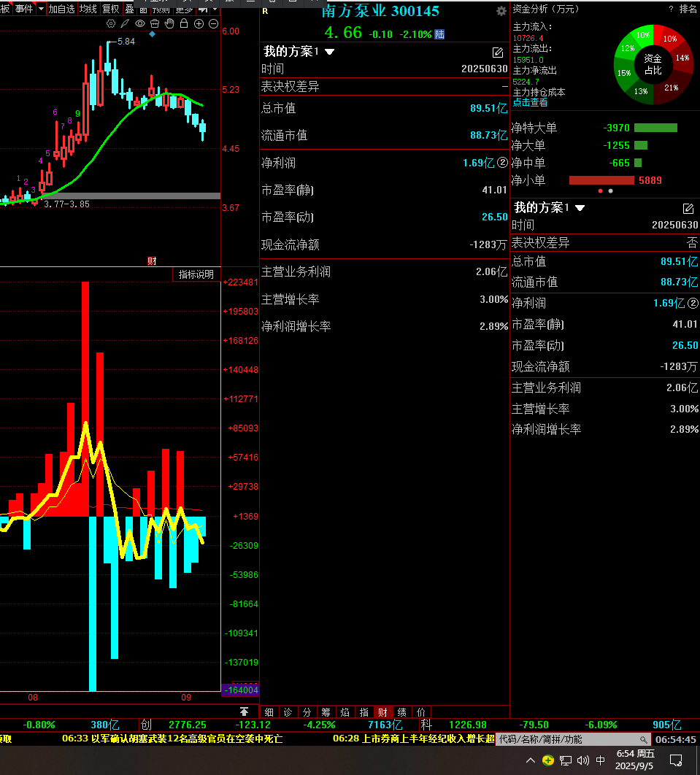Click 资金占比 donut chart center
The height and width of the screenshot is (775, 700).
pos(653,65)
